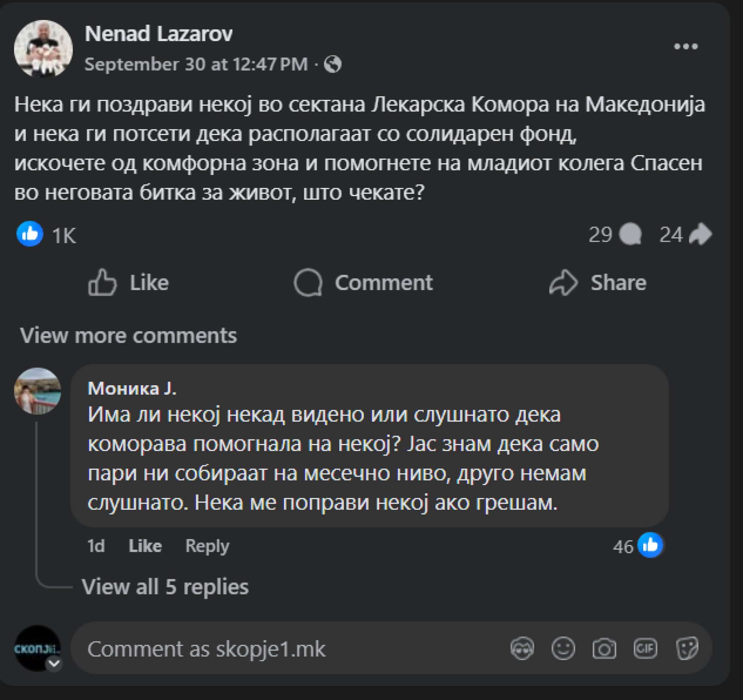Open the commenting profile switcher dropdown arrow
The image size is (743, 700).
pos(54,663)
